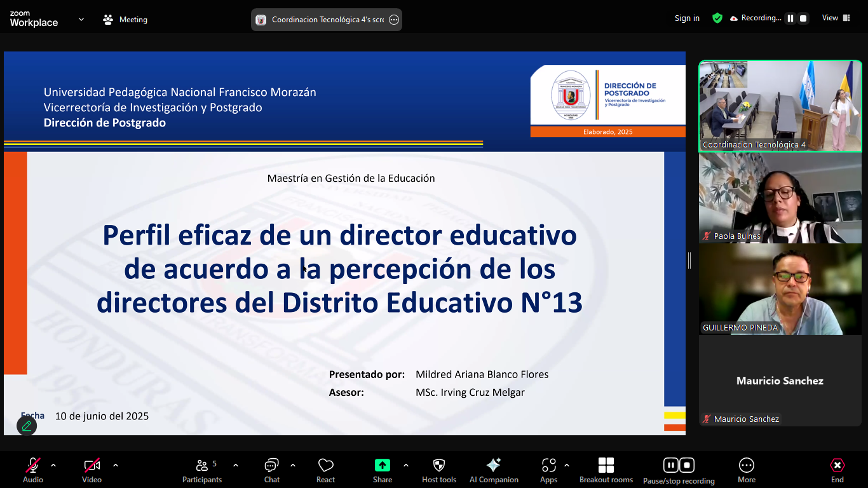Expand share options chevron
This screenshot has height=488, width=868.
click(406, 465)
